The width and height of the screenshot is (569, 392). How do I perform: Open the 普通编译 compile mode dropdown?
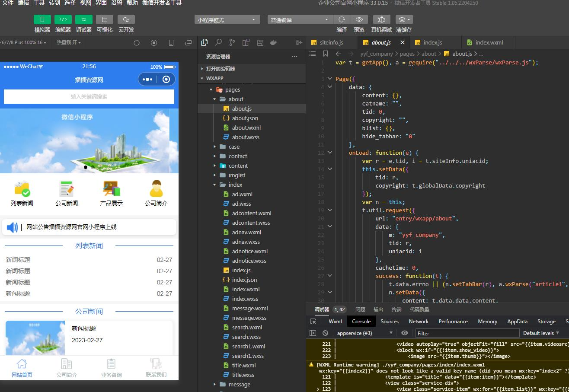(300, 20)
